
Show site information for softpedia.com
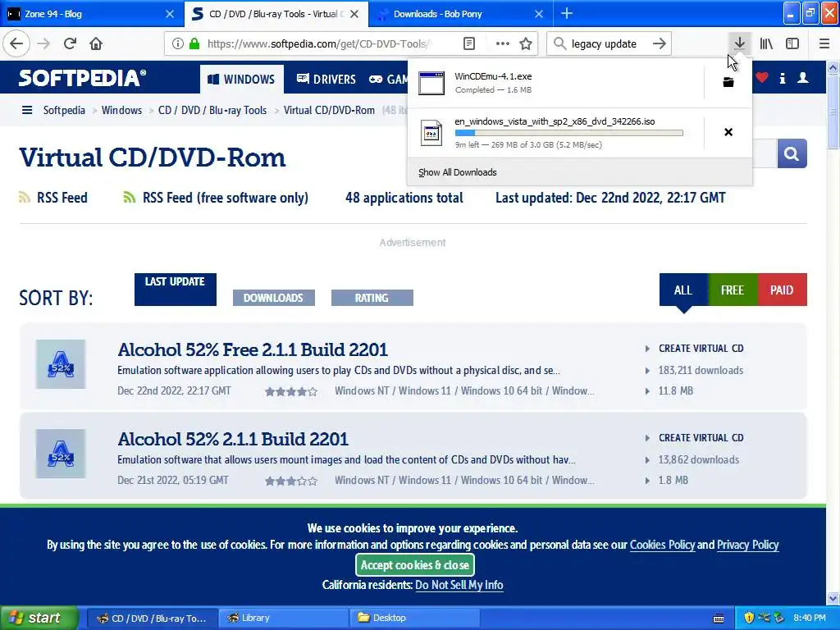[178, 43]
